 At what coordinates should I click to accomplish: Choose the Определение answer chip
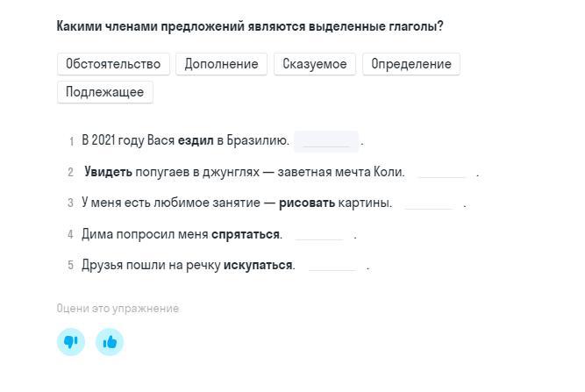pos(411,64)
